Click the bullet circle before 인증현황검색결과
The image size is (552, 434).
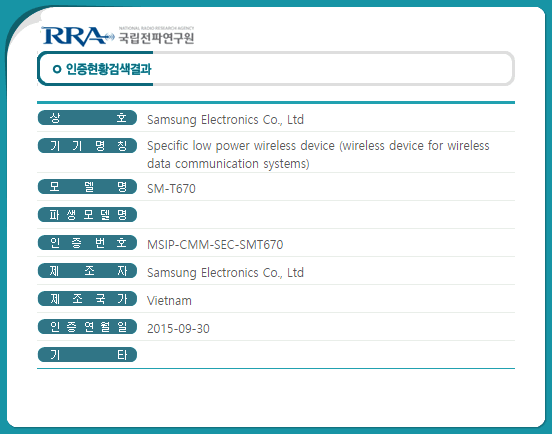(57, 69)
